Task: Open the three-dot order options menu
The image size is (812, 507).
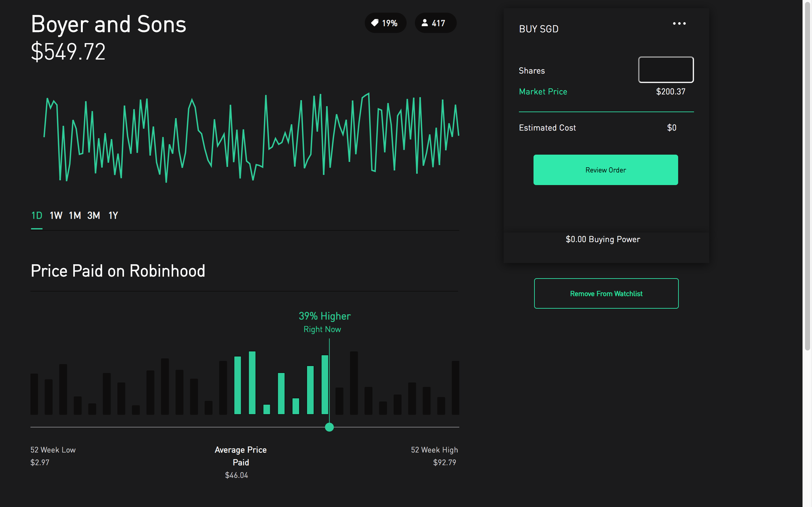Action: pos(679,23)
